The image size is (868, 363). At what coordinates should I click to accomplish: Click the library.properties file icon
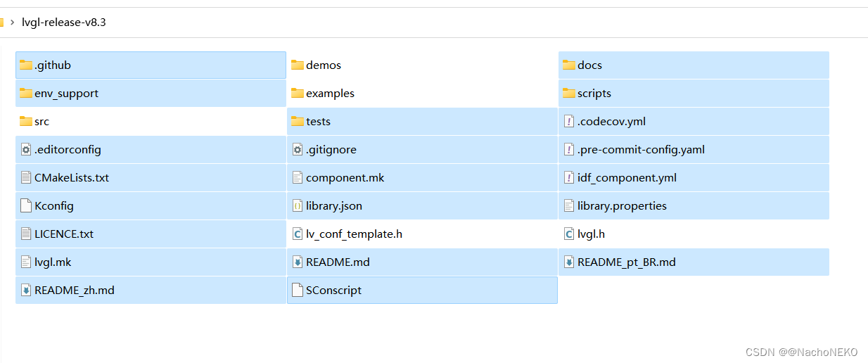[569, 205]
